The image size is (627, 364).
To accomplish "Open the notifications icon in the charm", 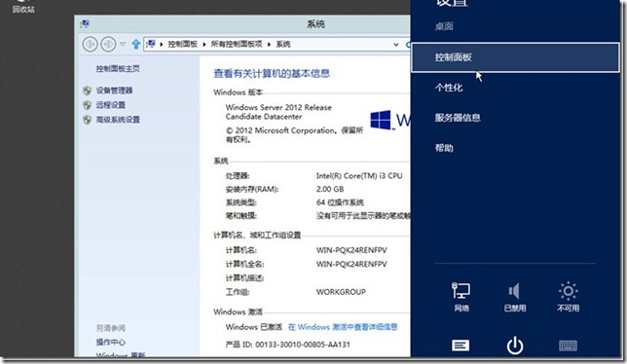I will tap(461, 346).
